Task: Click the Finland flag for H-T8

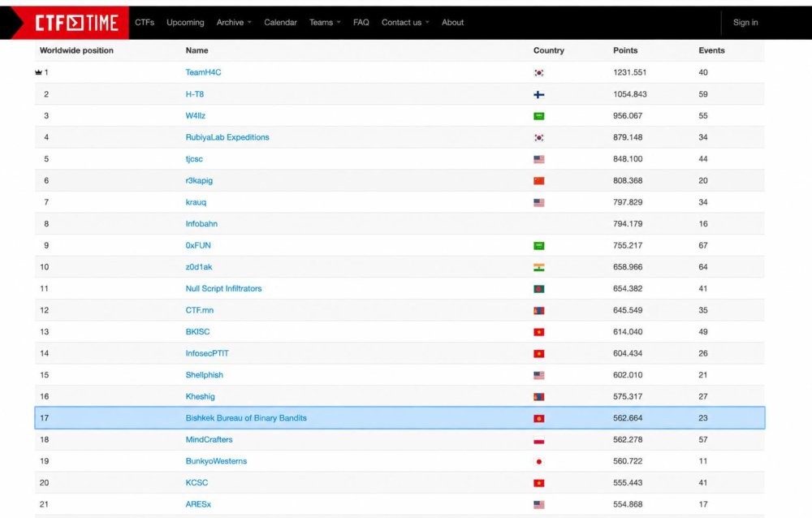Action: 538,95
